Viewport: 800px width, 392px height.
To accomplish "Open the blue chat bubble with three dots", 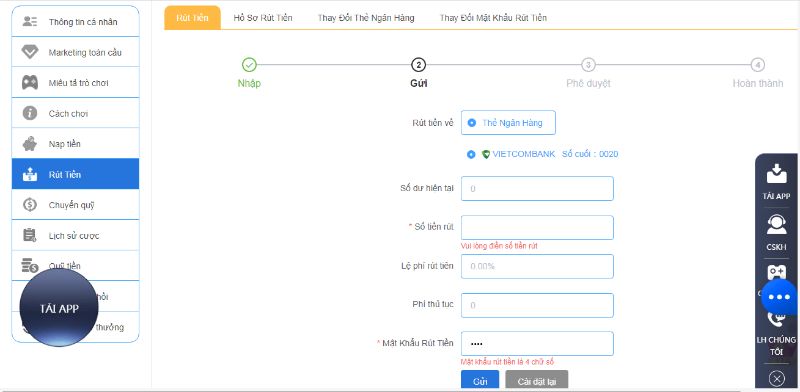I will (x=779, y=297).
